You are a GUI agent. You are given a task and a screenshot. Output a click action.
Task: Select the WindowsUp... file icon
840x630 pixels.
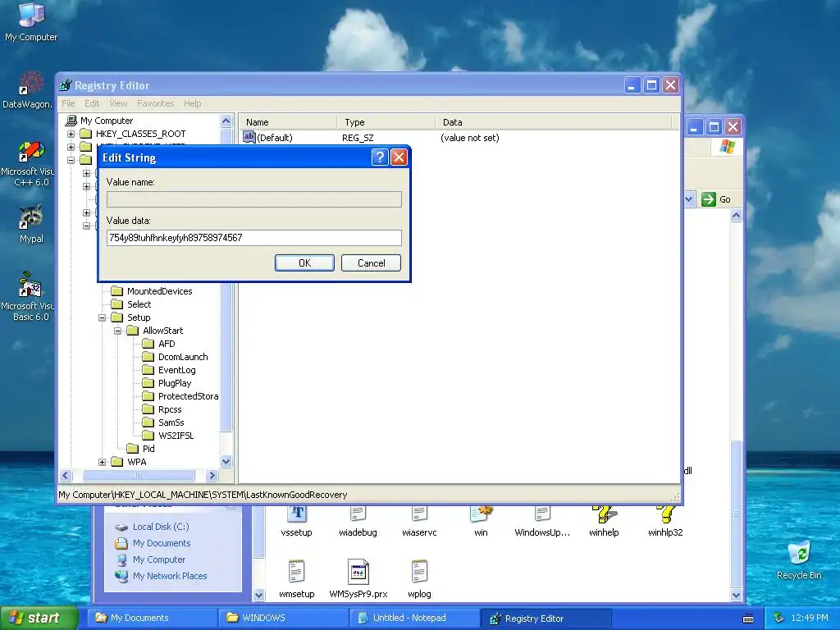[x=542, y=514]
